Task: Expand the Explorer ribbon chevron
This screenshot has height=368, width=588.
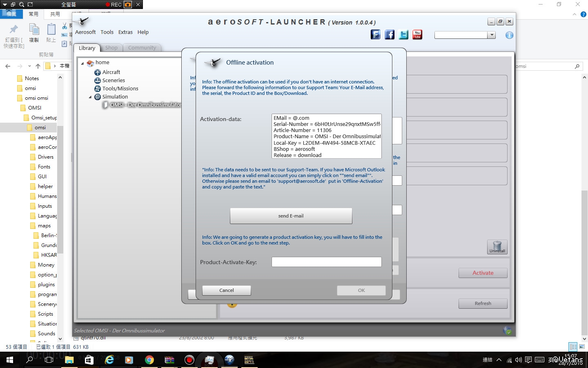Action: tap(575, 14)
